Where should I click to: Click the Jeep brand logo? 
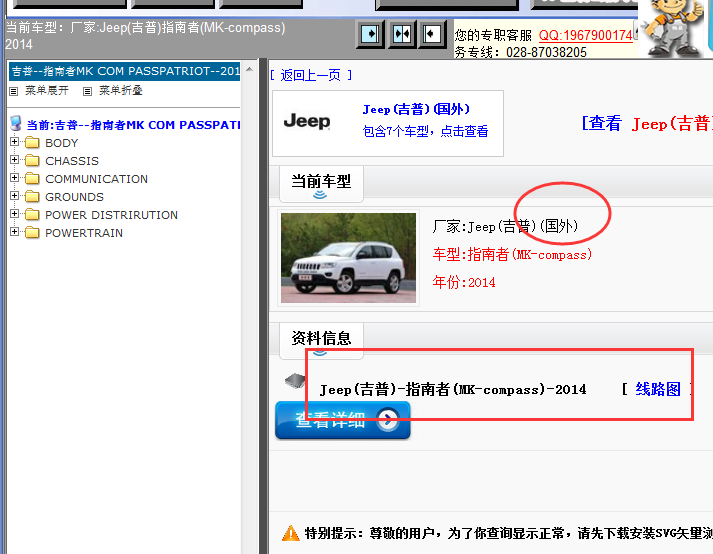pyautogui.click(x=307, y=121)
